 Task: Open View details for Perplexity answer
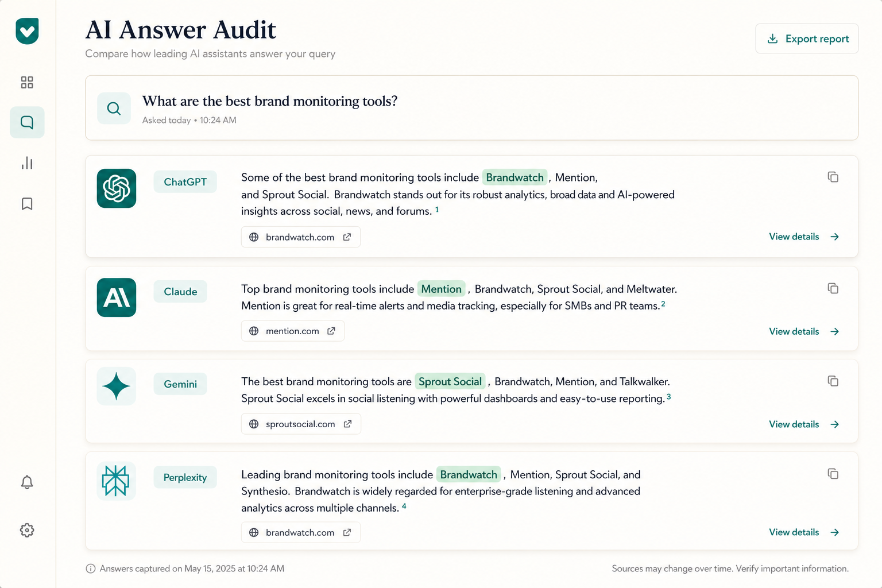(804, 532)
